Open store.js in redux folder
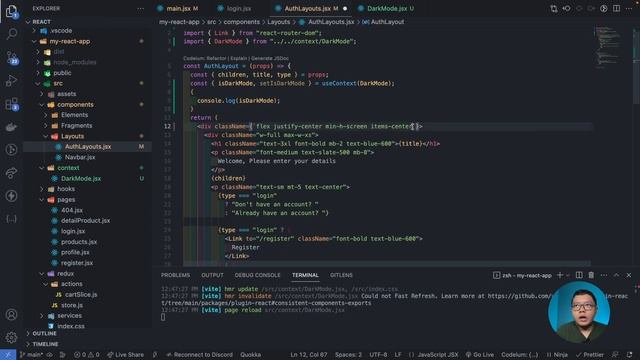640x360 pixels. click(72, 305)
